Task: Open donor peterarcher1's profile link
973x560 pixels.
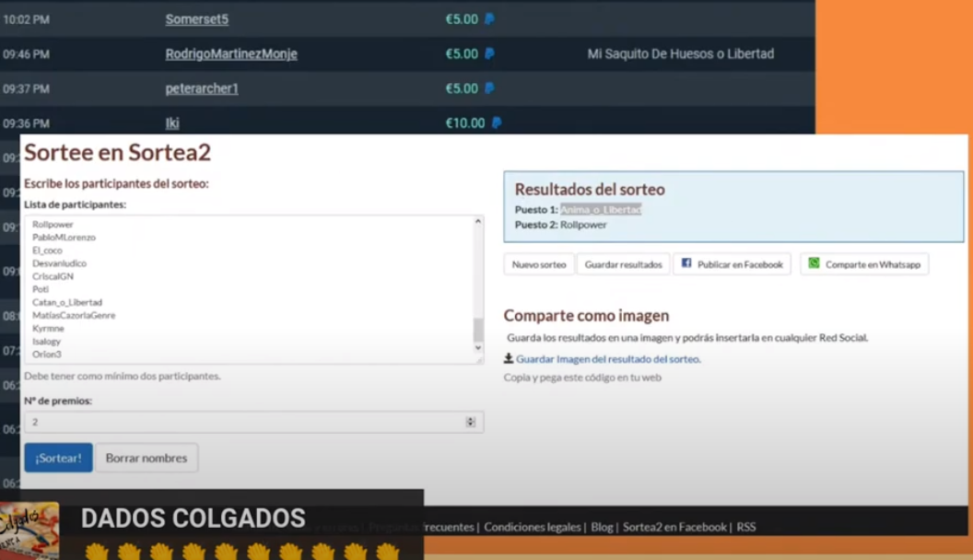Action: (x=202, y=88)
